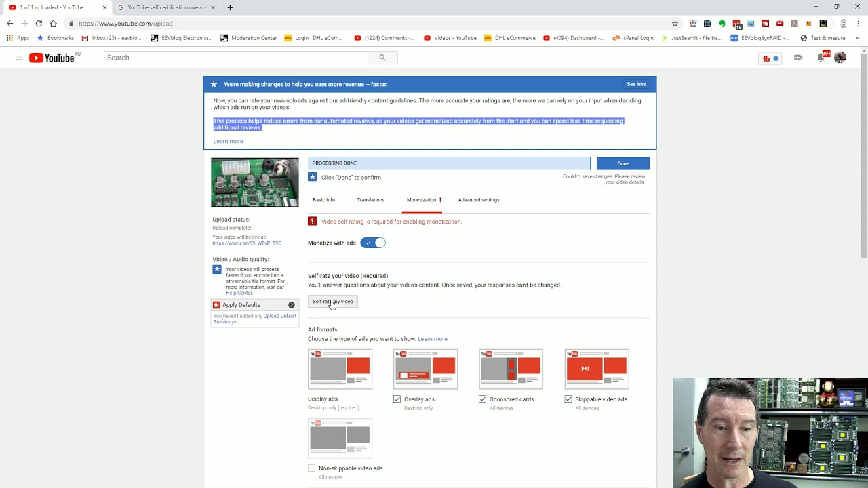
Task: Open the YouTube hamburger guide menu
Action: [18, 58]
